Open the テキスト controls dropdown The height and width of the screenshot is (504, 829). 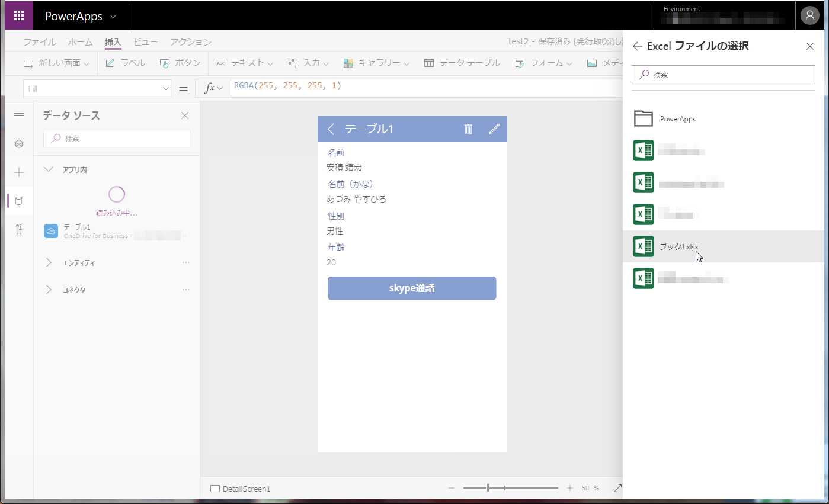tap(244, 63)
